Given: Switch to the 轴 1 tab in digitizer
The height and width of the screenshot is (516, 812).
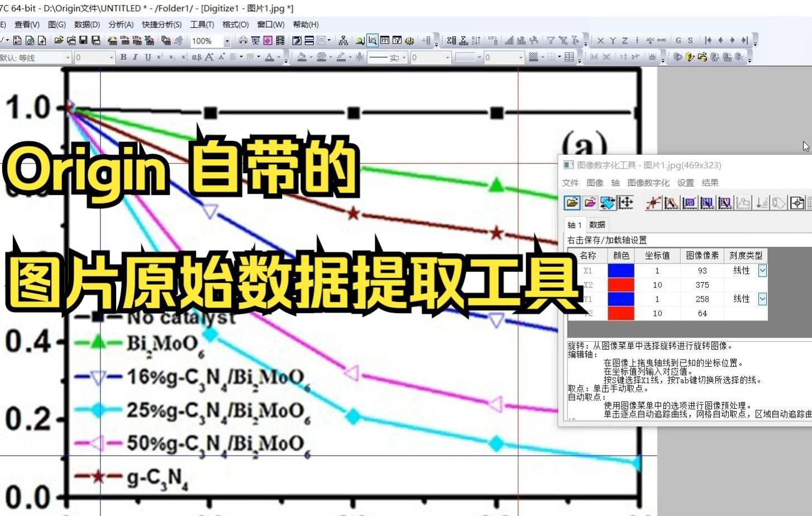Looking at the screenshot, I should 575,224.
